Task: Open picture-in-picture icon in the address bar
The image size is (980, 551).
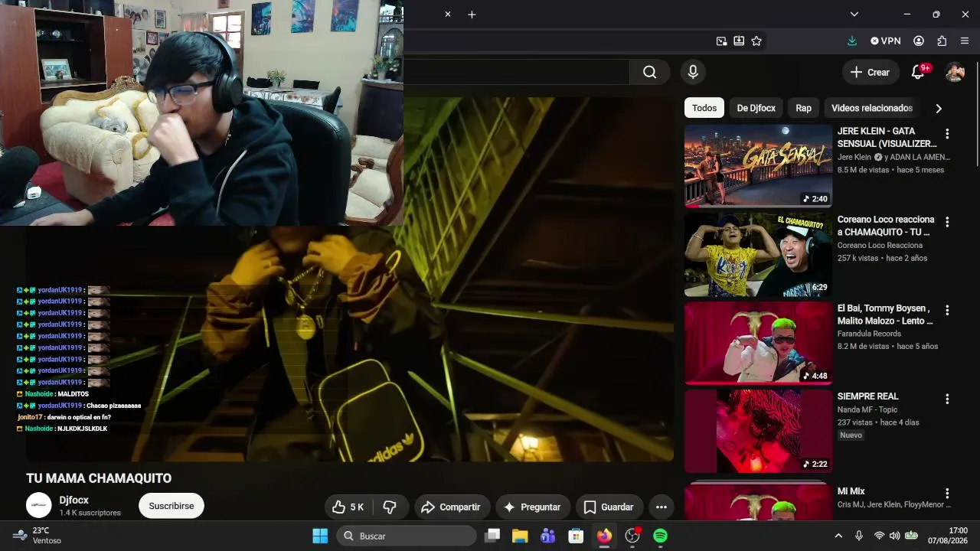Action: pos(721,41)
